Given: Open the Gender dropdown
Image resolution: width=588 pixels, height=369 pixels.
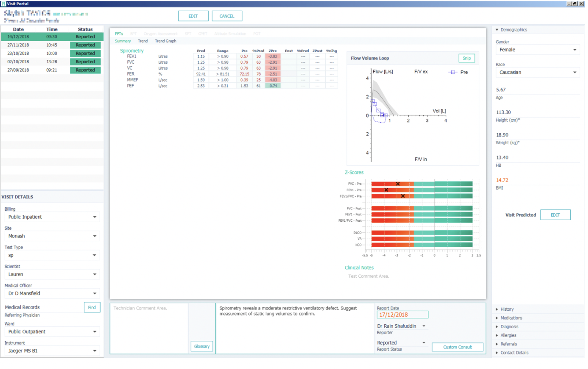Looking at the screenshot, I should (537, 50).
